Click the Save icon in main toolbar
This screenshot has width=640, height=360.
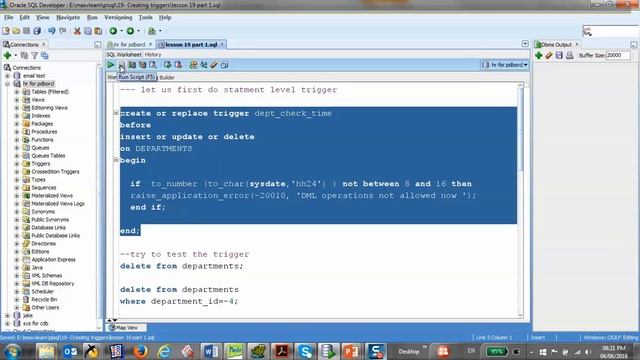[x=27, y=31]
